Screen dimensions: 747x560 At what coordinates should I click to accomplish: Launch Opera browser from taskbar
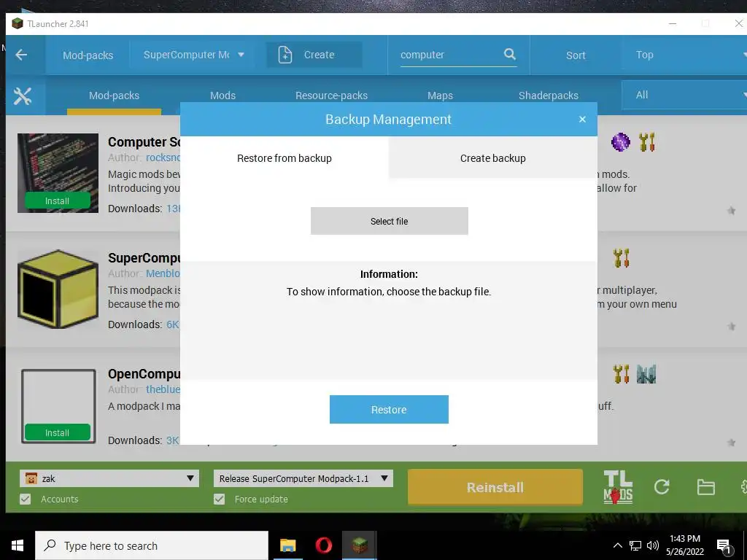(x=323, y=545)
